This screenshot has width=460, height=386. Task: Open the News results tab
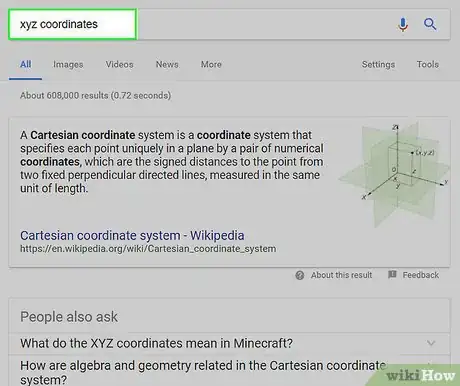point(167,64)
